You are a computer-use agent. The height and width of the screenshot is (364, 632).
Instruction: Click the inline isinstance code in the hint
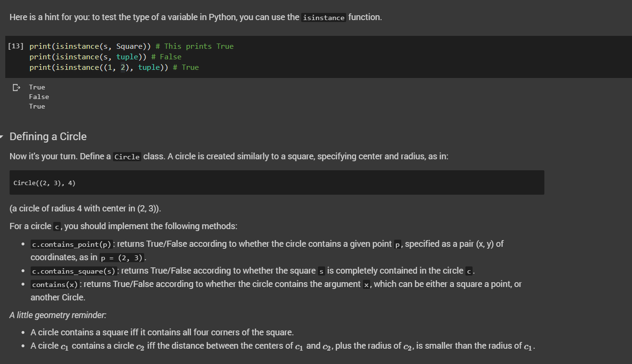click(x=324, y=18)
